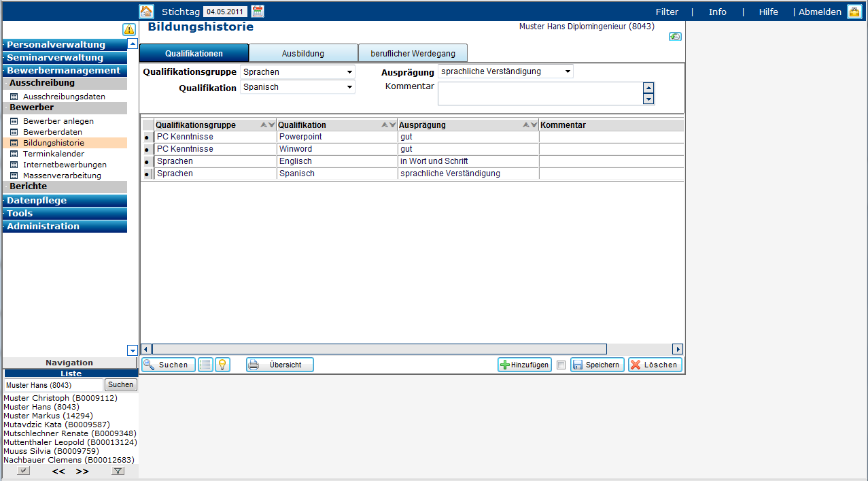Expand the Seminarverwaltung menu section
This screenshot has width=868, height=481.
[65, 58]
